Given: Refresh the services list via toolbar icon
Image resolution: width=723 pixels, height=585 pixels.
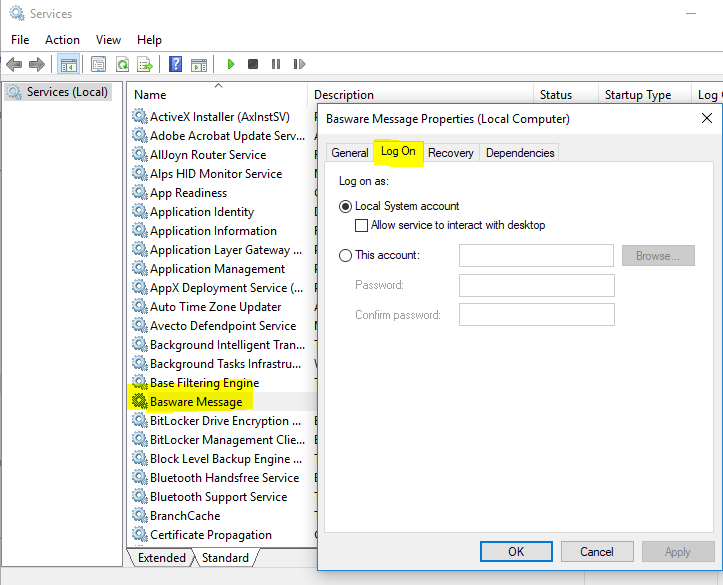Looking at the screenshot, I should [122, 64].
